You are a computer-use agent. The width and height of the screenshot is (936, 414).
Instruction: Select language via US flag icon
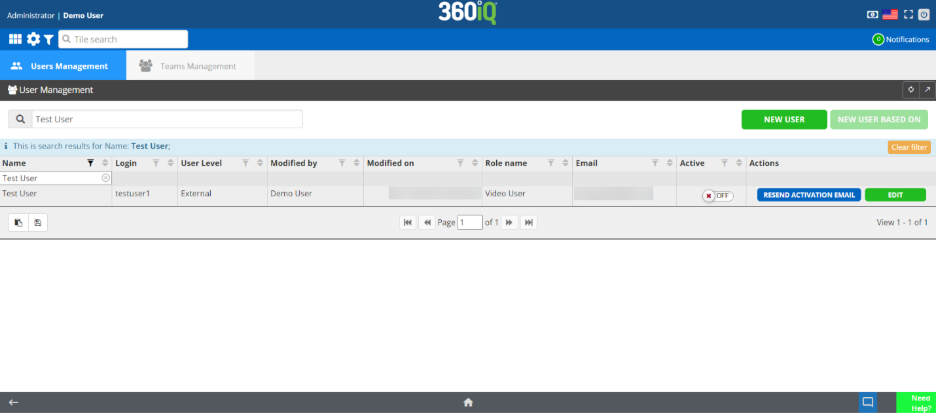(x=889, y=15)
